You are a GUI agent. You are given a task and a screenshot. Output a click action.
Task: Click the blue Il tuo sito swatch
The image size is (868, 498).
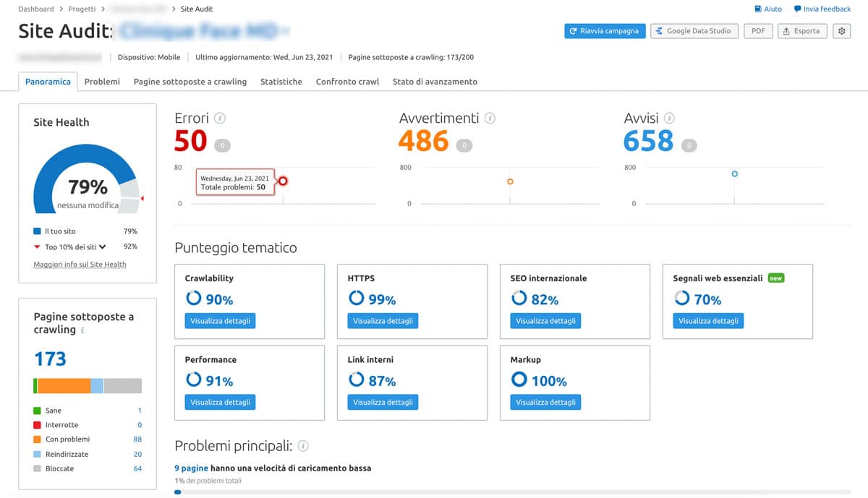point(37,231)
